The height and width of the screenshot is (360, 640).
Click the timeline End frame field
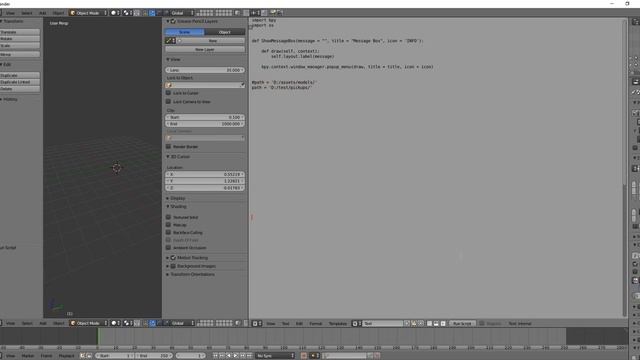pyautogui.click(x=153, y=356)
